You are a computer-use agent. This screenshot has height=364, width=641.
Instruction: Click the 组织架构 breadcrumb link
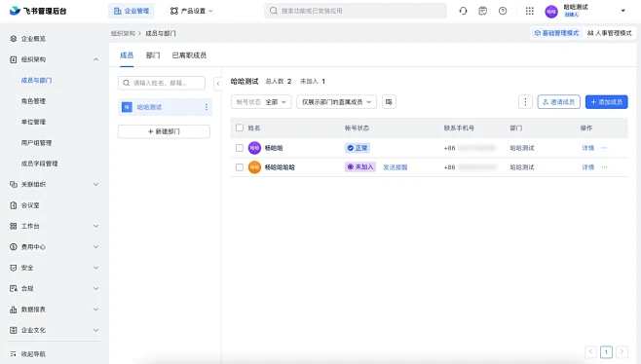pos(123,33)
